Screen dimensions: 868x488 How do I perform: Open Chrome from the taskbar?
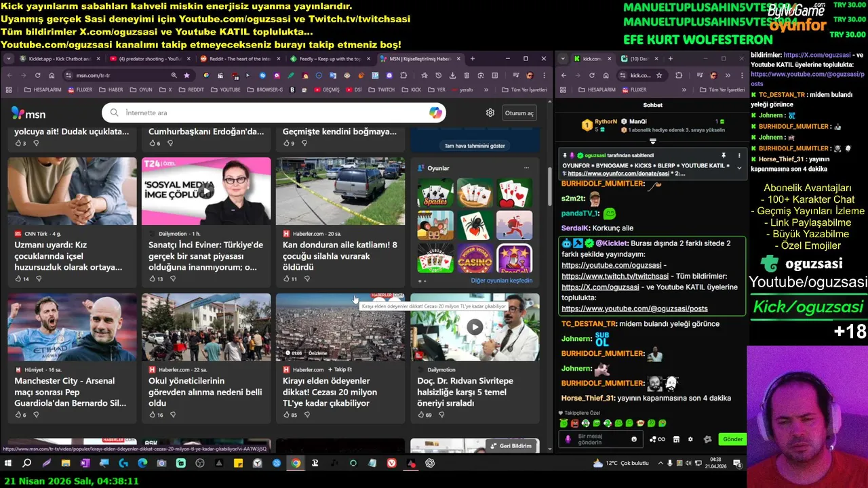[296, 464]
